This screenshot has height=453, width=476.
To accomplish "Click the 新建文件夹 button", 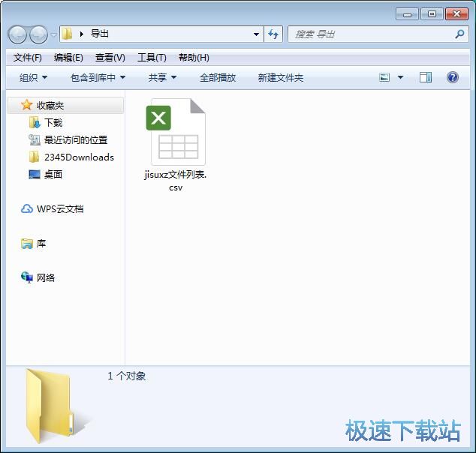I will coord(281,77).
